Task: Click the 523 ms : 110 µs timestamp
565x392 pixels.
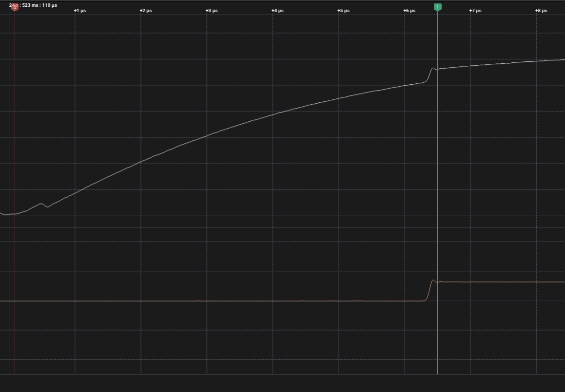Action: [x=39, y=5]
